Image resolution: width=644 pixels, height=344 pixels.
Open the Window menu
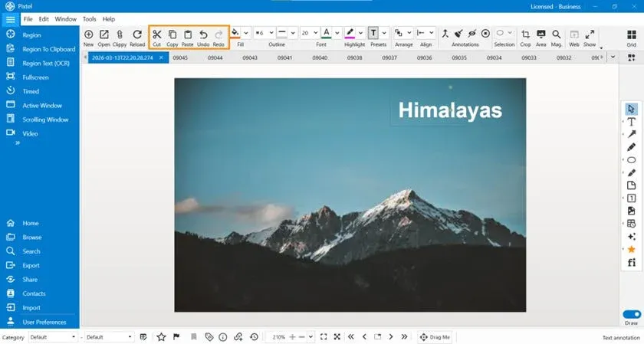coord(66,19)
